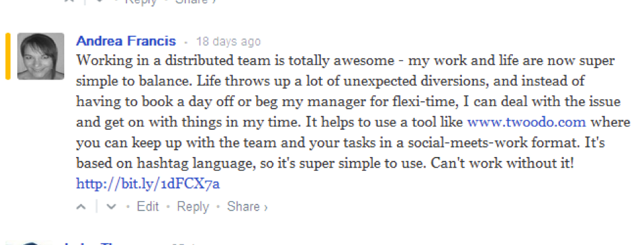Click the next commenter's timestamp at the bottom

(x=185, y=244)
